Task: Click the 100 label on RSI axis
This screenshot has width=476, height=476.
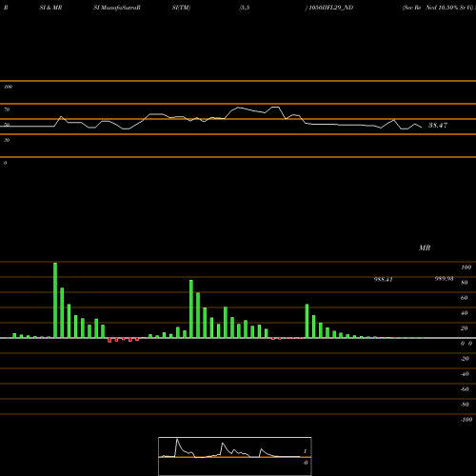Action: click(x=8, y=87)
